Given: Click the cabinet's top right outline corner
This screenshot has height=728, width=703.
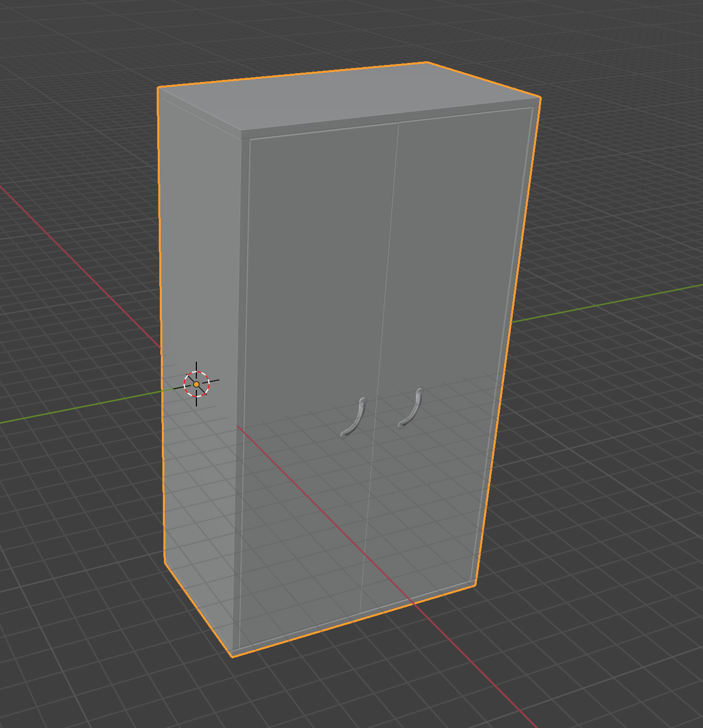Looking at the screenshot, I should (540, 97).
